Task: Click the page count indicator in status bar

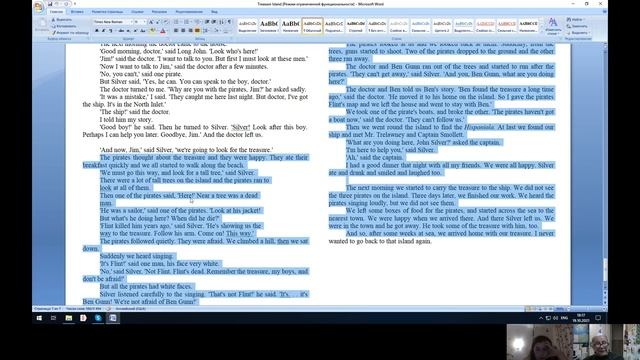Action: [x=48, y=309]
